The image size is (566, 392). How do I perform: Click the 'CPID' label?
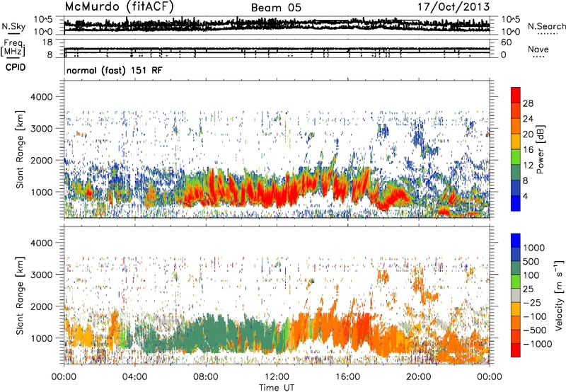tap(16, 67)
